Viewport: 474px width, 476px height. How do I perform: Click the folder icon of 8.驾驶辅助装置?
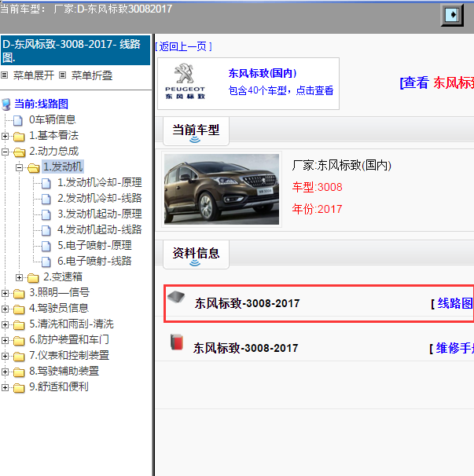pyautogui.click(x=19, y=372)
